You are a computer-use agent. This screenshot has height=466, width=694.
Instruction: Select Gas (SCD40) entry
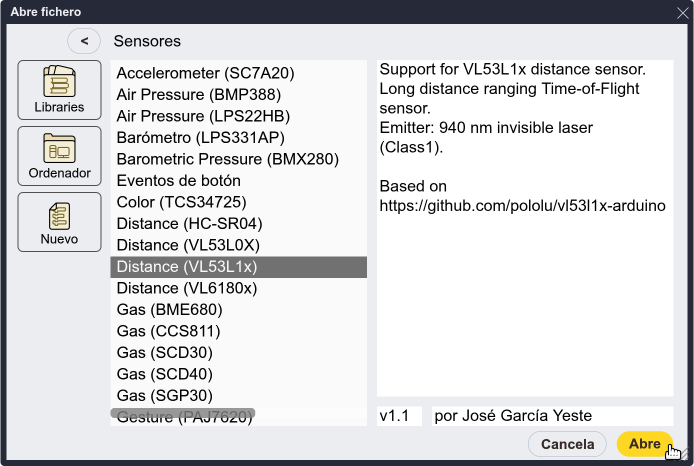[x=239, y=374]
